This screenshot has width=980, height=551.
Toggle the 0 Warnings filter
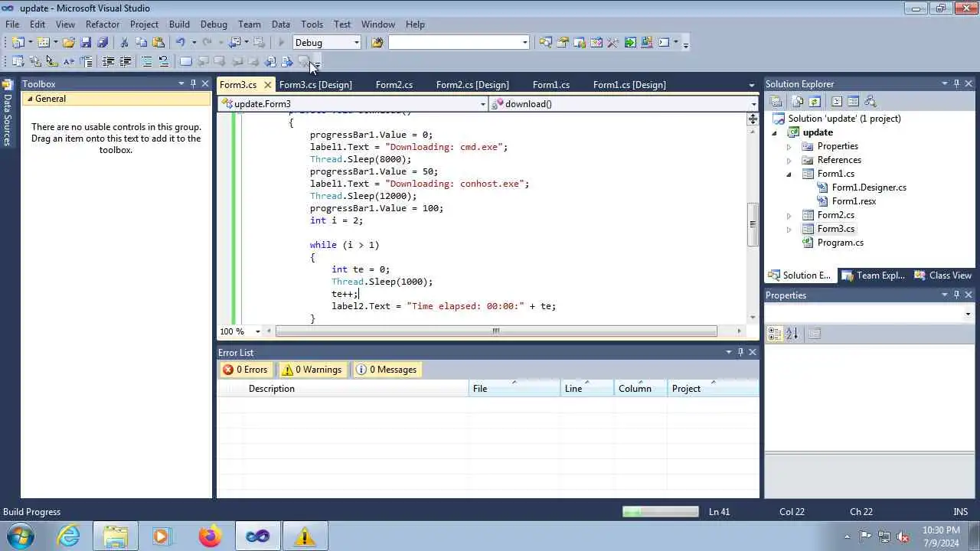point(312,370)
